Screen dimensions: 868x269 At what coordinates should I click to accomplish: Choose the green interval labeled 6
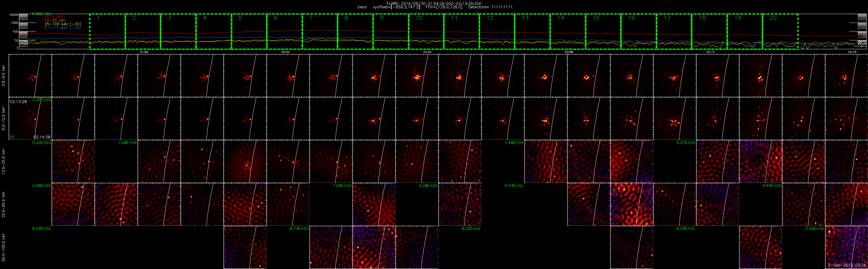click(x=284, y=32)
